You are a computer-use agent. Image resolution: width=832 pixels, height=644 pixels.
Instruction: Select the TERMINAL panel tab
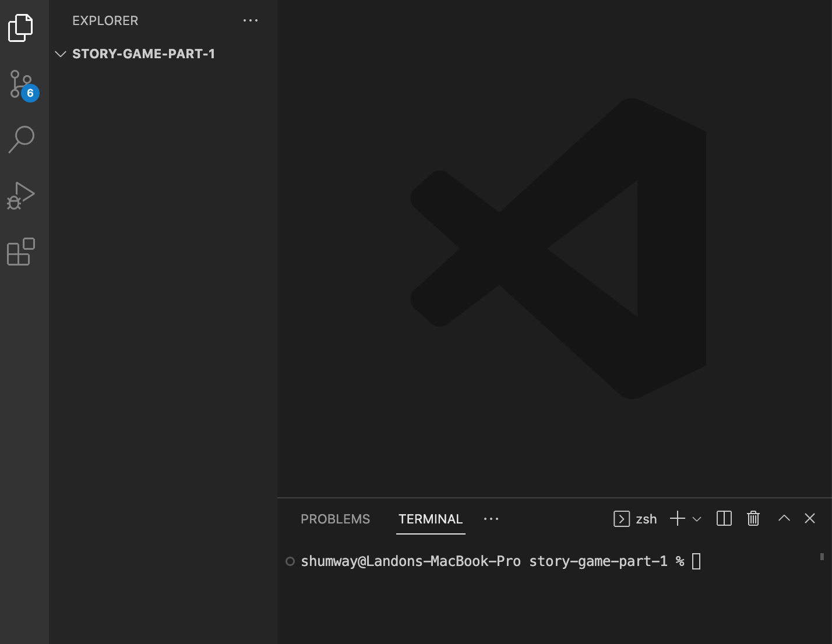[x=431, y=519]
